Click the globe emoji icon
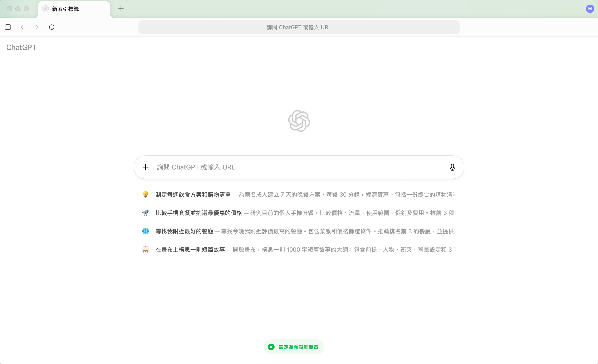598x364 pixels. pos(145,231)
